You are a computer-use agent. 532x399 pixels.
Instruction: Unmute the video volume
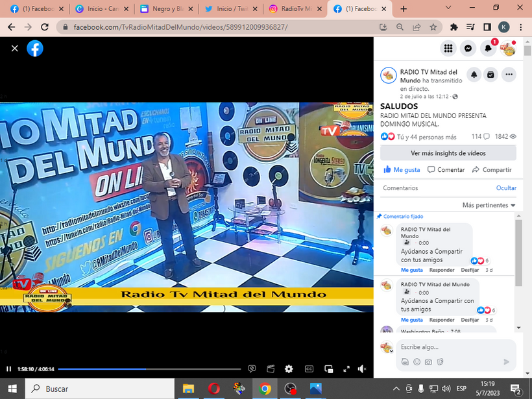(x=362, y=369)
